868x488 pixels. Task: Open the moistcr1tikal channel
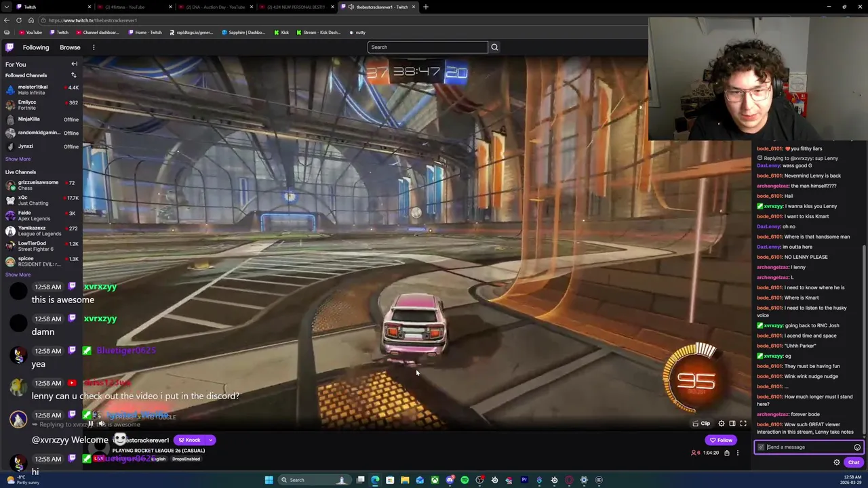tap(41, 89)
